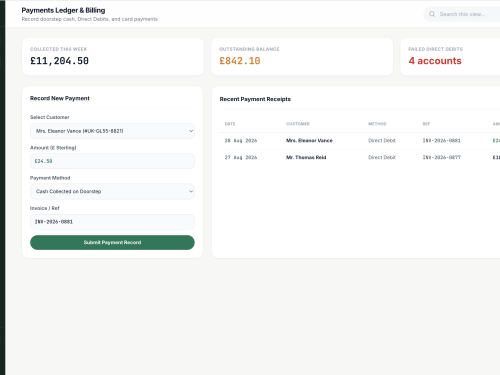Click the Invoice / Ref input field
Screen dimensions: 500x375
(x=112, y=222)
